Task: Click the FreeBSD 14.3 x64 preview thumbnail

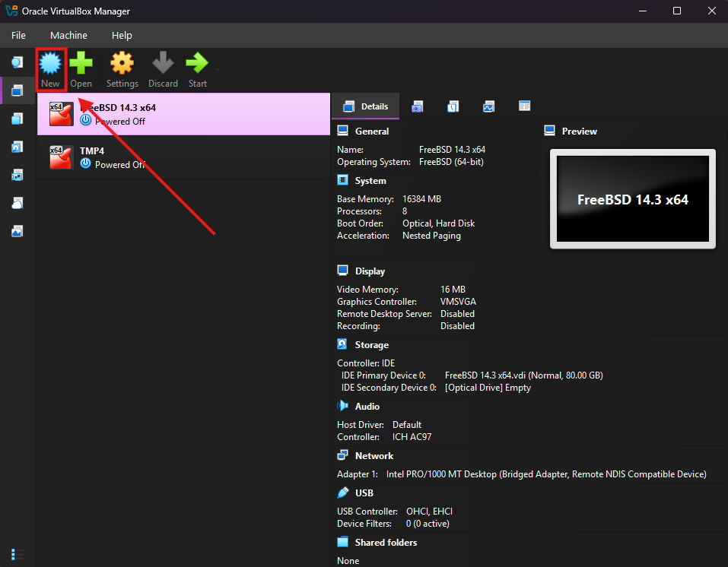Action: (632, 199)
